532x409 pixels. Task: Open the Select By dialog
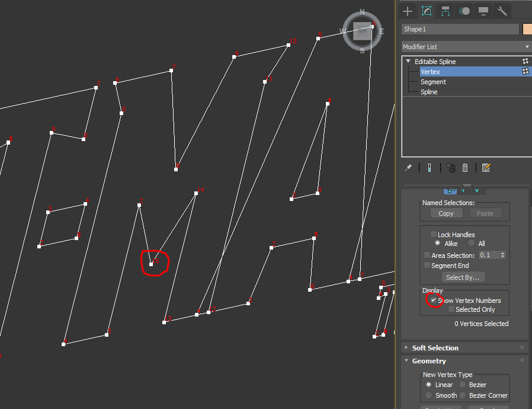463,277
